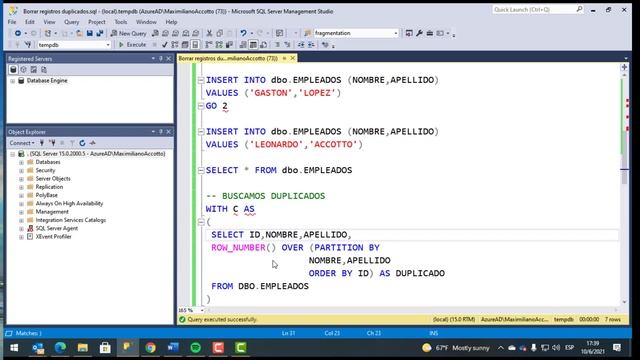The width and height of the screenshot is (640, 360).
Task: Toggle Include Client Statistics button
Action: coord(229,45)
